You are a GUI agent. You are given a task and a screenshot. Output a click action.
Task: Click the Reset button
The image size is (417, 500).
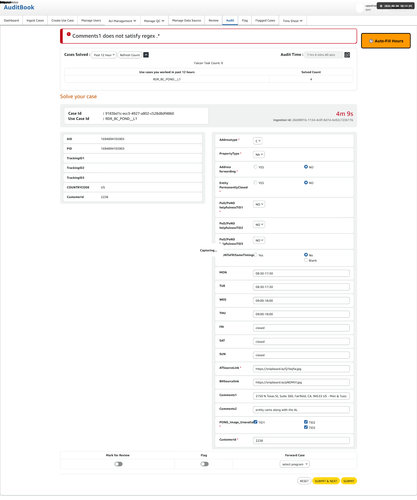pos(304,481)
